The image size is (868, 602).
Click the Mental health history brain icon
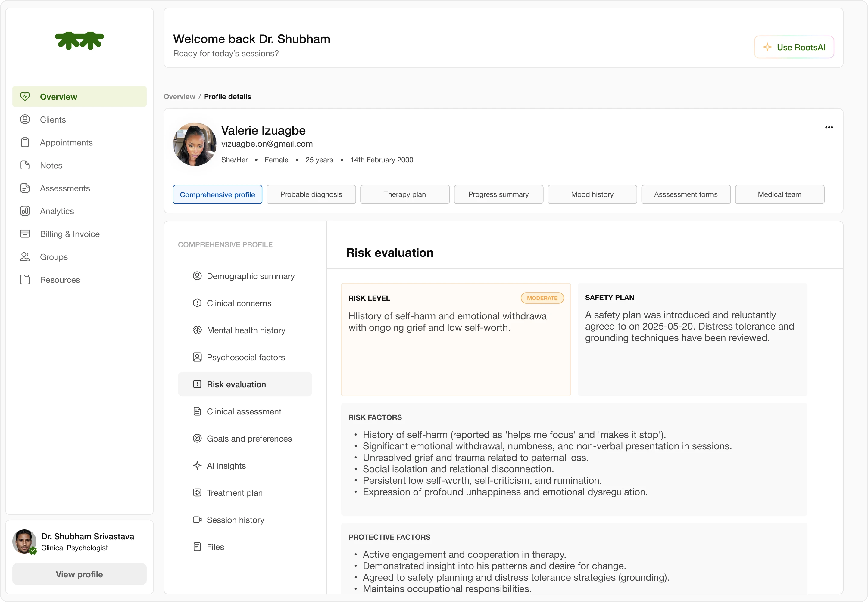click(x=197, y=330)
